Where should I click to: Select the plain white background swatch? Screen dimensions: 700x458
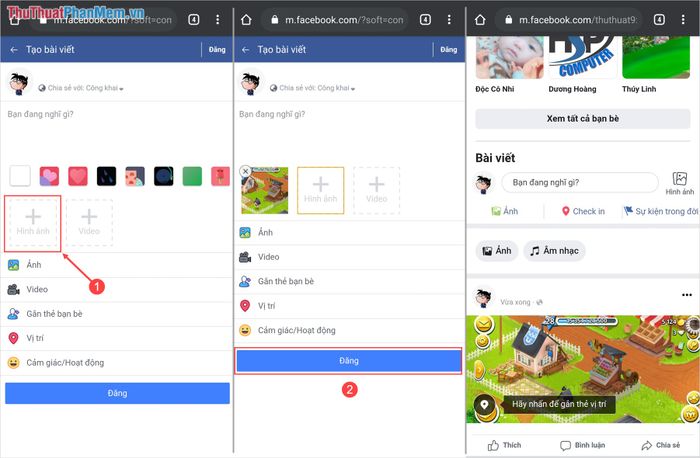[20, 177]
